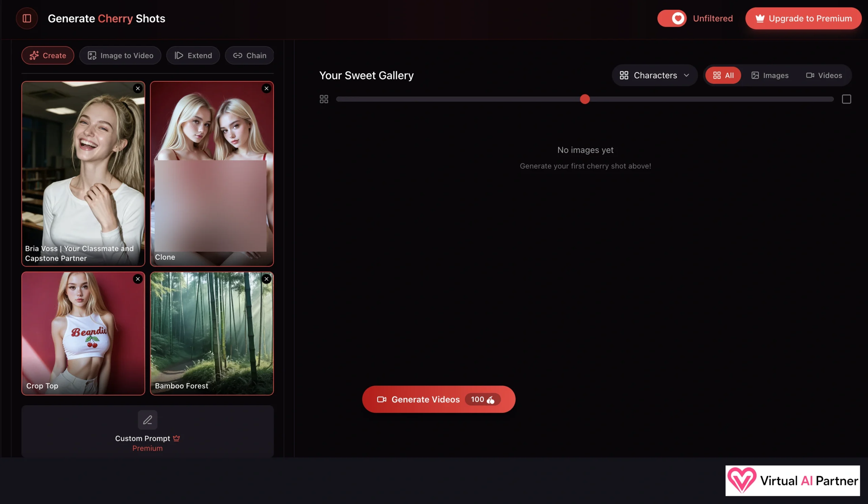
Task: Open the Characters dropdown
Action: pyautogui.click(x=654, y=75)
